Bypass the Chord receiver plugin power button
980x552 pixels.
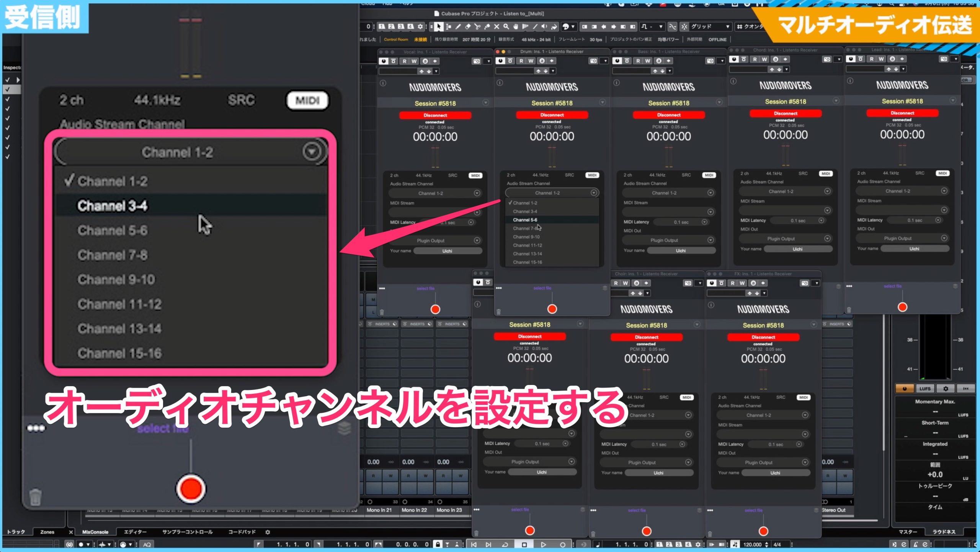point(734,59)
